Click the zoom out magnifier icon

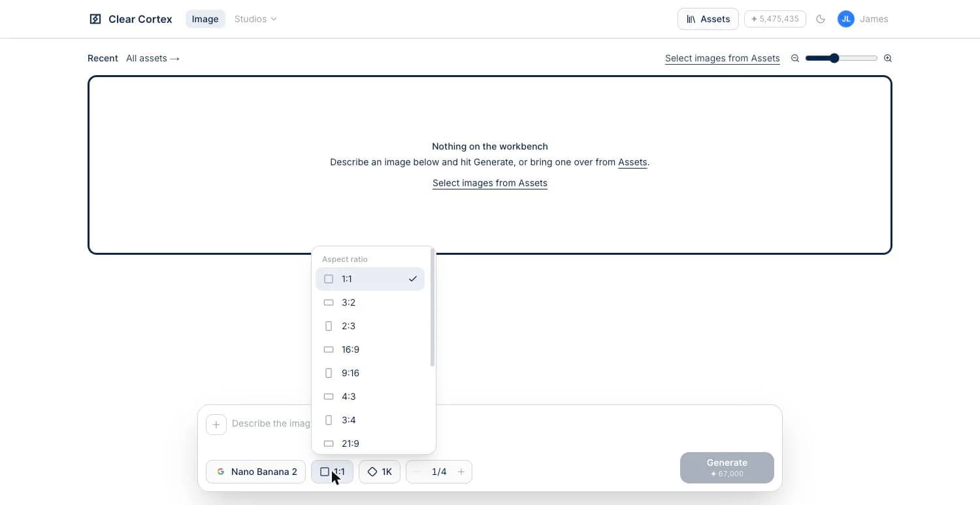(x=795, y=58)
